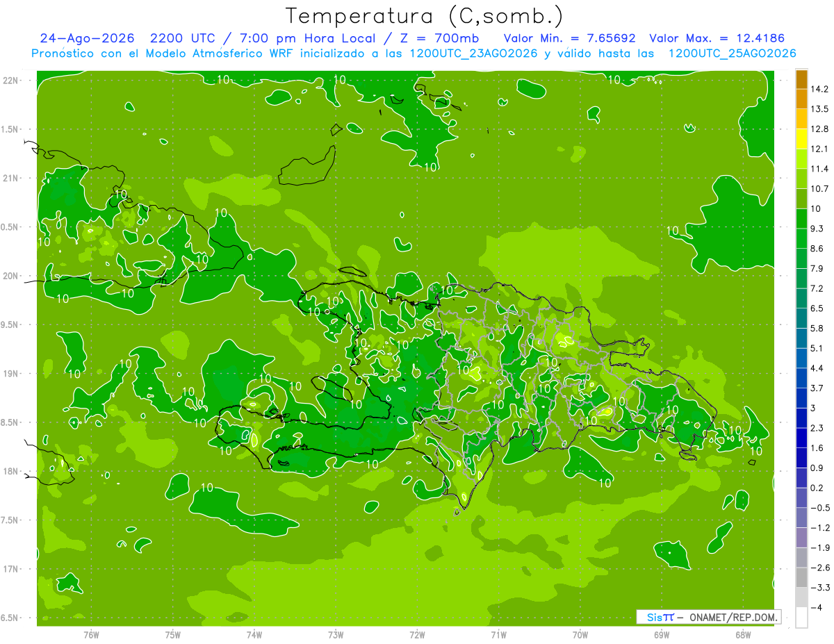Screen dimensions: 834x644
Task: Click the "2.3" color bar label
Action: click(817, 427)
